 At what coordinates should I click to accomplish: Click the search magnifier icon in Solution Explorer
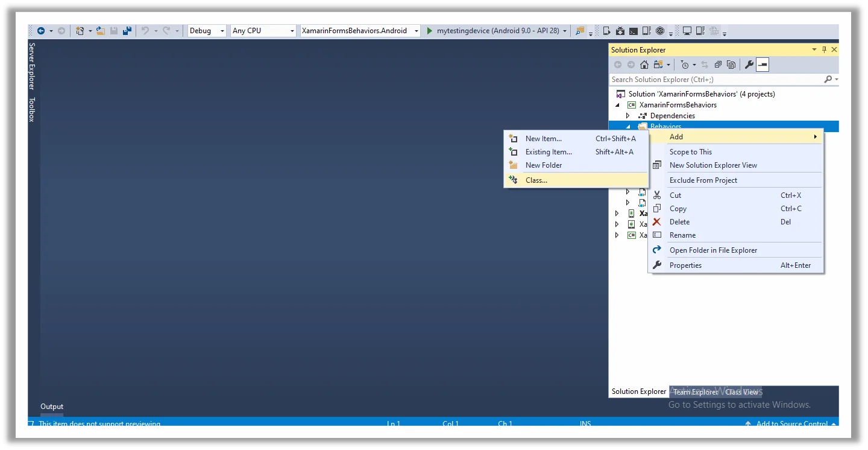[828, 79]
